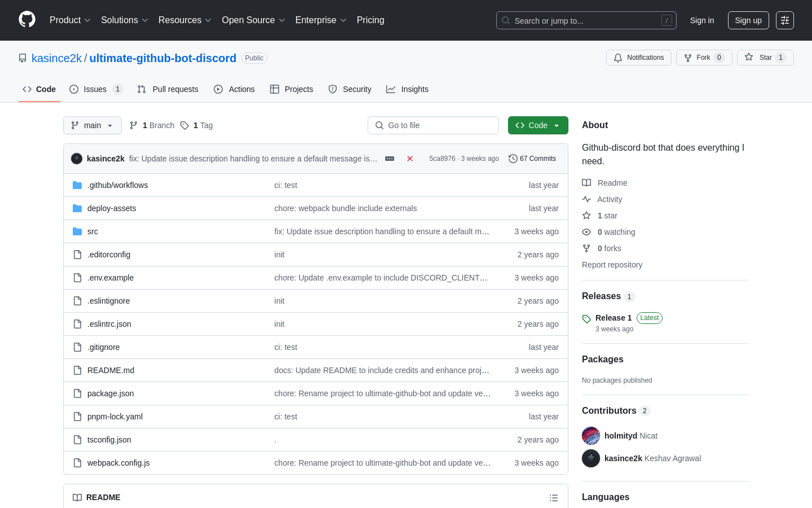Open the .env.example file

[111, 278]
